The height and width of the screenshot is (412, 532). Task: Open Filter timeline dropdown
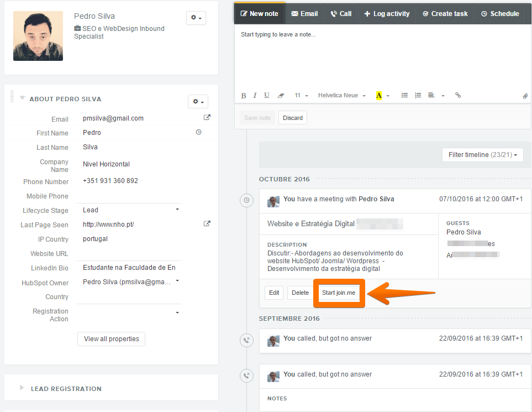click(482, 155)
